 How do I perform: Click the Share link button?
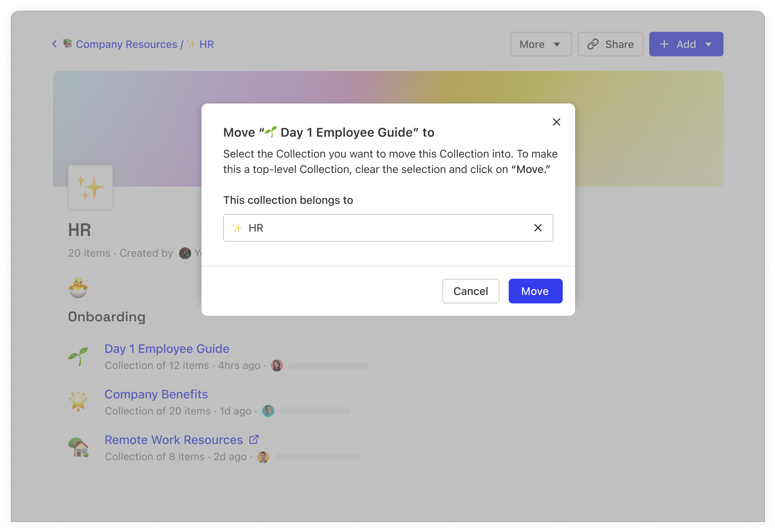pos(610,44)
